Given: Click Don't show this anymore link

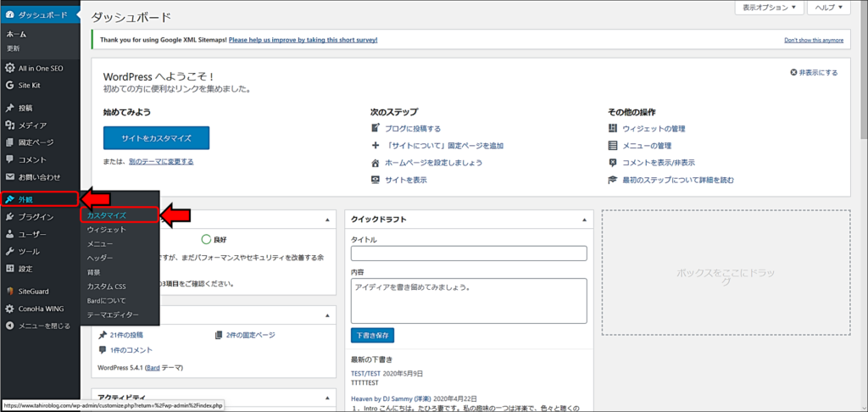Looking at the screenshot, I should (814, 40).
